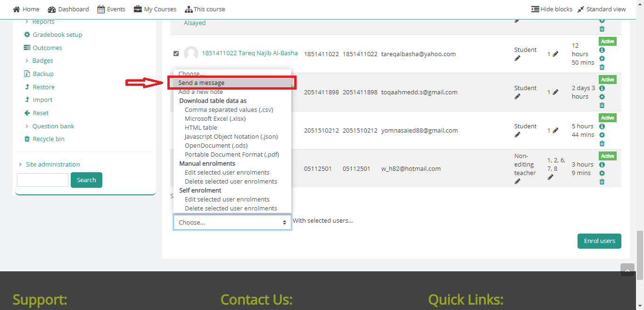Choose Comma separated values (.csv) download

coord(232,109)
